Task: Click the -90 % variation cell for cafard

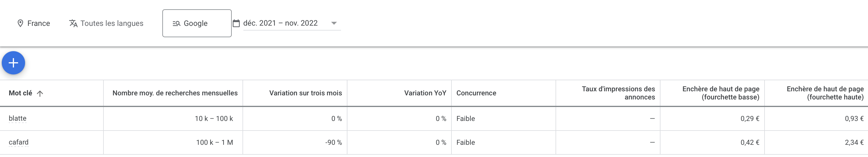Action: pos(333,142)
